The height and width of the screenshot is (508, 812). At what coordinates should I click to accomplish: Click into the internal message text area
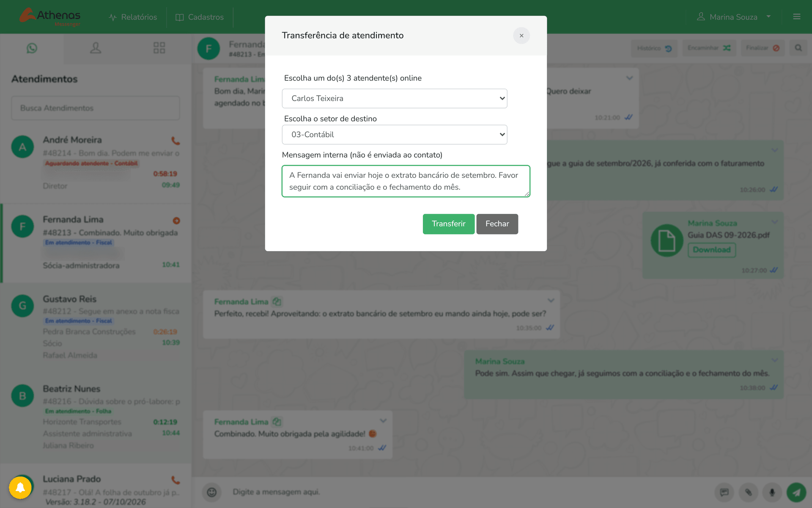pyautogui.click(x=406, y=181)
